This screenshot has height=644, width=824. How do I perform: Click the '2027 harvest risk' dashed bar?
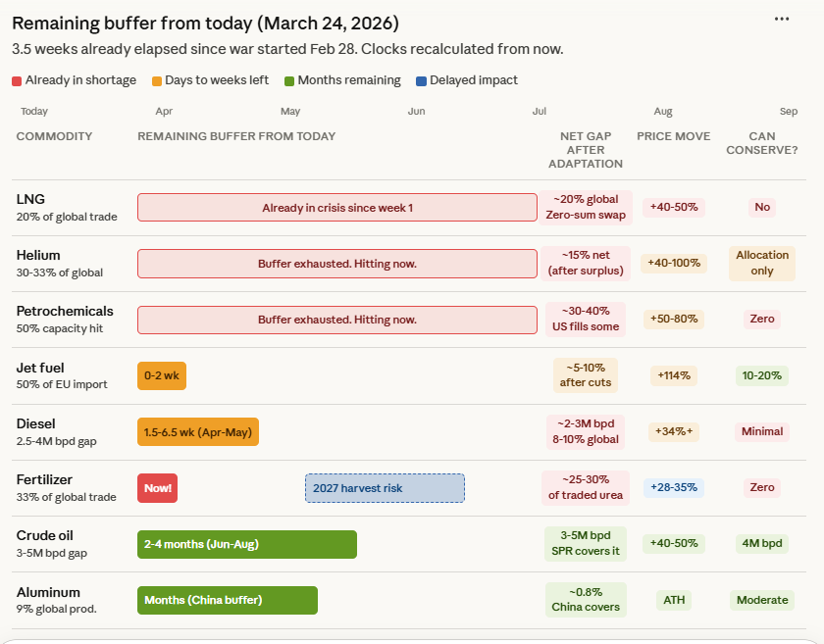click(x=385, y=488)
